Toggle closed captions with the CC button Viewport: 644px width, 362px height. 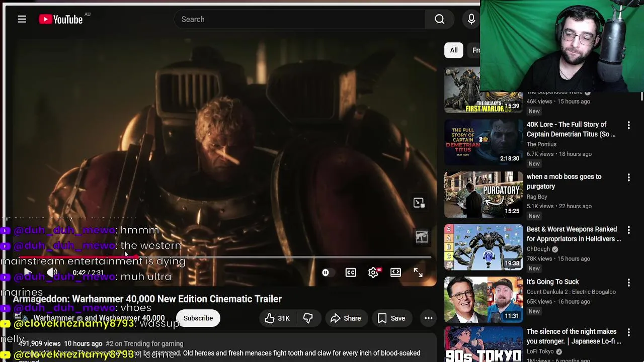[351, 273]
